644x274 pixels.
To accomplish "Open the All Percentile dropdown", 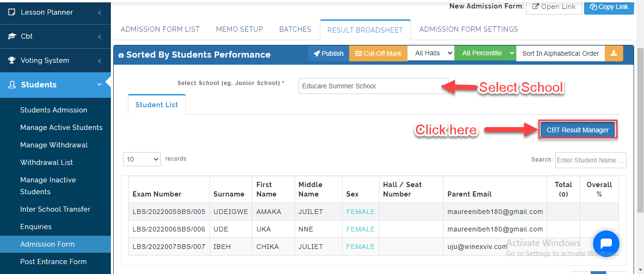I will 485,53.
